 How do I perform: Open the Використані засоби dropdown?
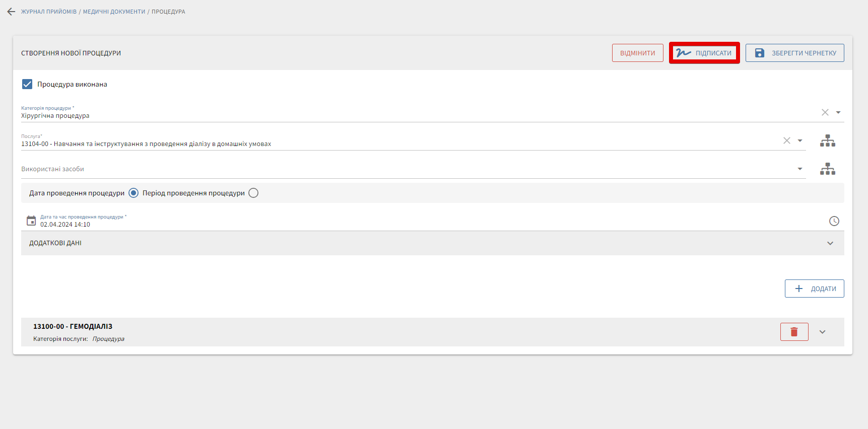coord(799,169)
